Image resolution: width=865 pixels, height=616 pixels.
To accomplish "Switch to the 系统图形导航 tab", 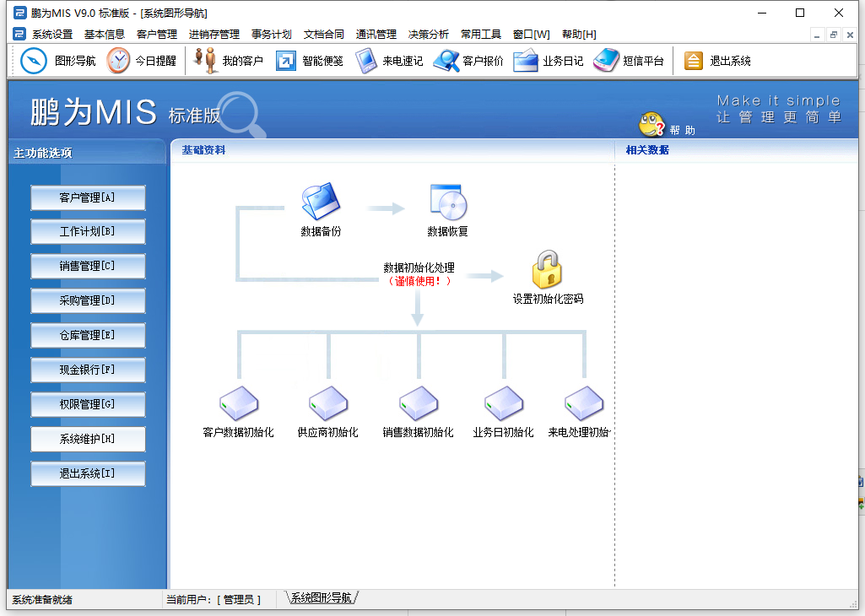I will tap(322, 598).
